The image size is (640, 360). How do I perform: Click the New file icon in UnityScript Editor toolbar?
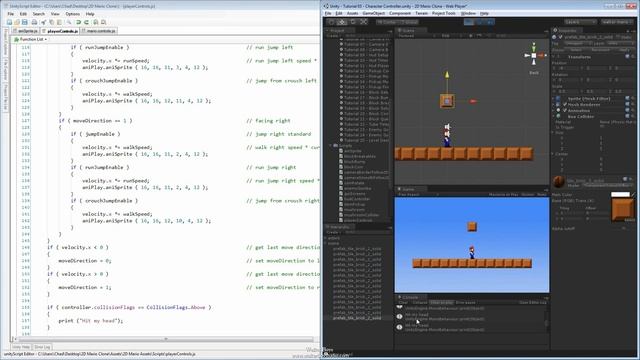9,22
